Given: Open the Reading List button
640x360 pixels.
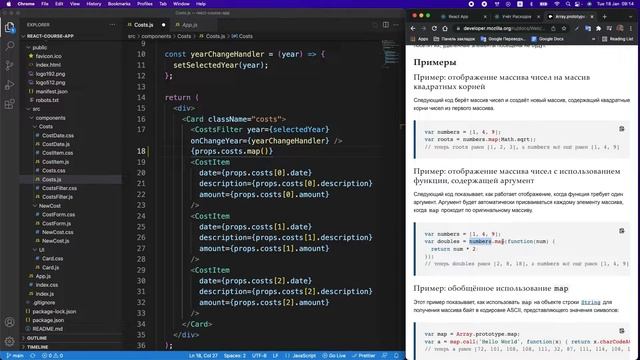Looking at the screenshot, I should (618, 39).
